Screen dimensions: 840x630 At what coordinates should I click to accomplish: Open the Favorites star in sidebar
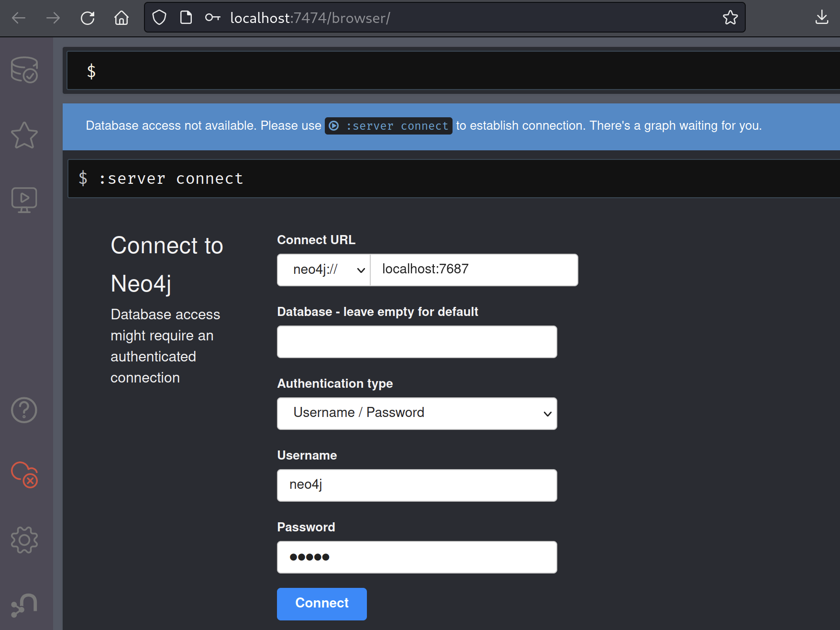pos(24,135)
